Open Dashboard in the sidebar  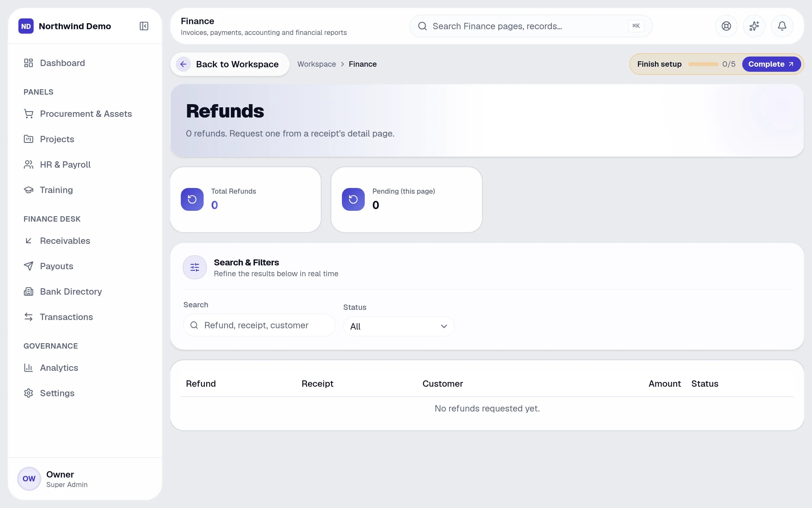coord(85,63)
